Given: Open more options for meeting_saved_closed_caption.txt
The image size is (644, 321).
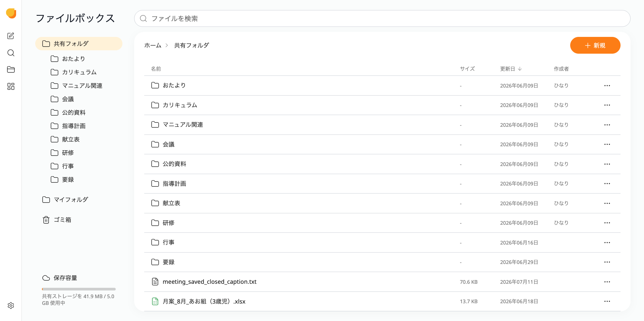Looking at the screenshot, I should 607,282.
